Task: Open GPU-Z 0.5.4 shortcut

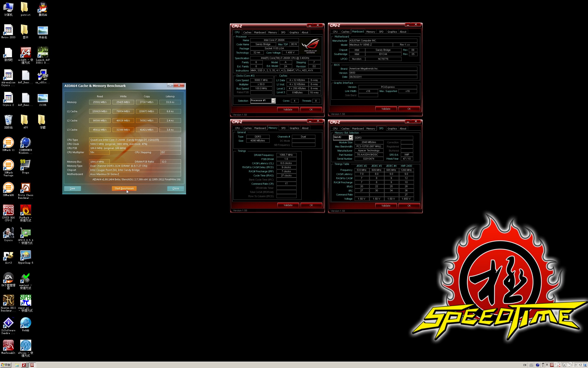Action: click(x=25, y=236)
